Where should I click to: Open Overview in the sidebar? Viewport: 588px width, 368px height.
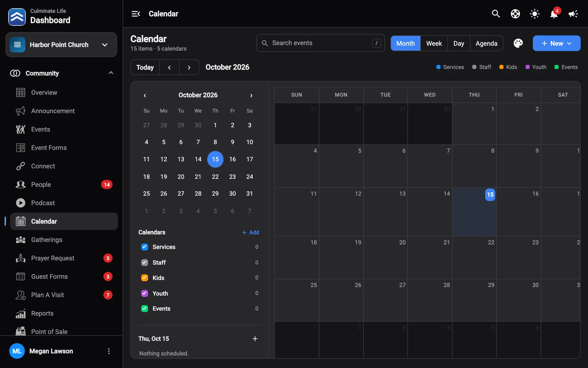click(x=64, y=92)
